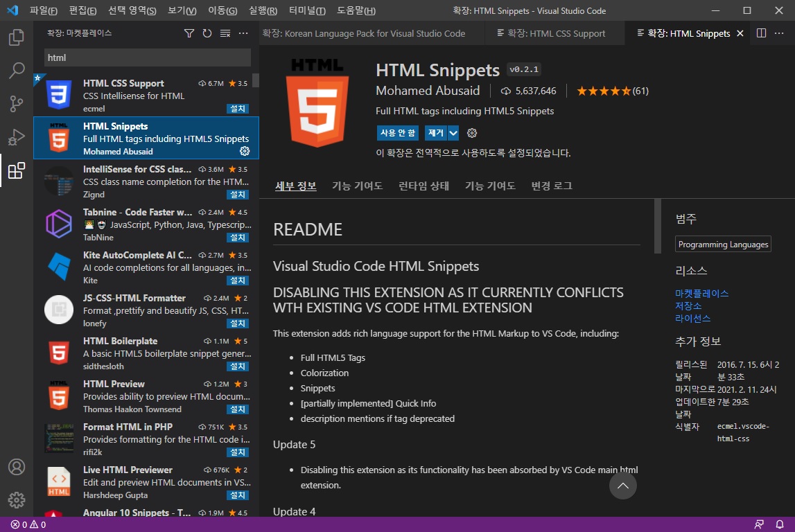Open the 이동(G) menu

tap(222, 10)
